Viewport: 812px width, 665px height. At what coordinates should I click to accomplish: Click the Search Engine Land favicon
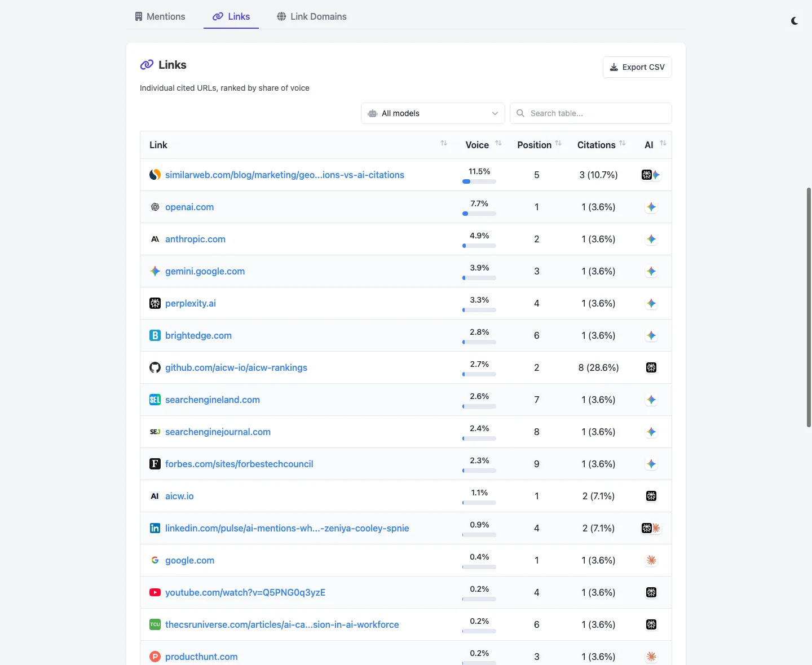click(x=155, y=400)
